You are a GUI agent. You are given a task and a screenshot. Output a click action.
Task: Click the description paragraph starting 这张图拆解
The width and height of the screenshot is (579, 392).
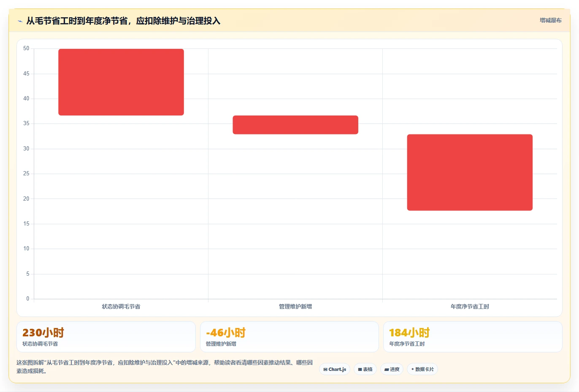(165, 367)
